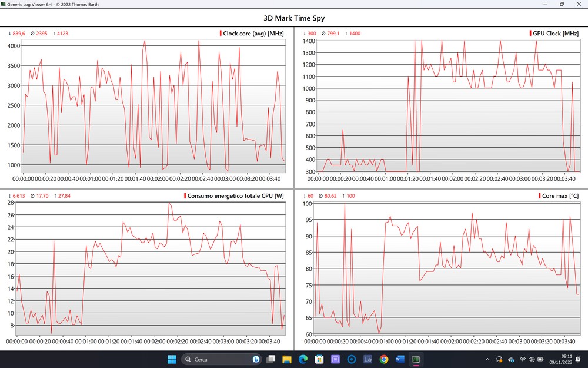Viewport: 588px width, 368px height.
Task: Open Microsoft Edge from the taskbar
Action: pos(303,359)
